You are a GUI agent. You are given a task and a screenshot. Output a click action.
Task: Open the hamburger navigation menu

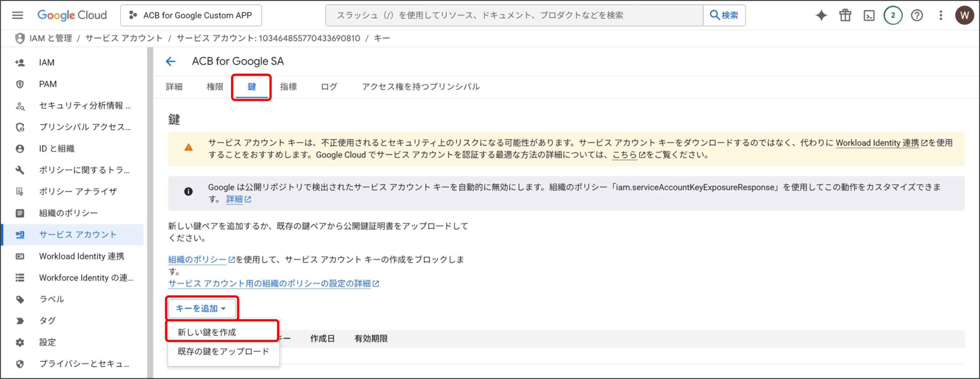[18, 15]
